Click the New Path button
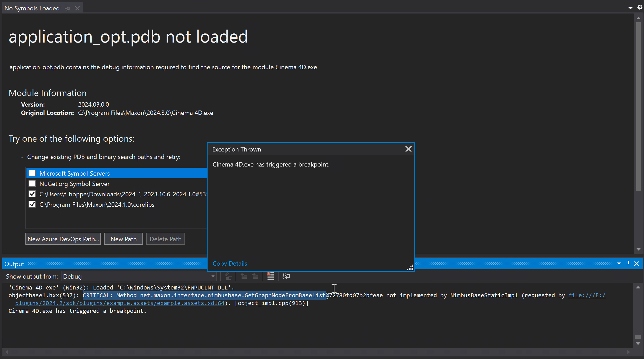 [123, 239]
